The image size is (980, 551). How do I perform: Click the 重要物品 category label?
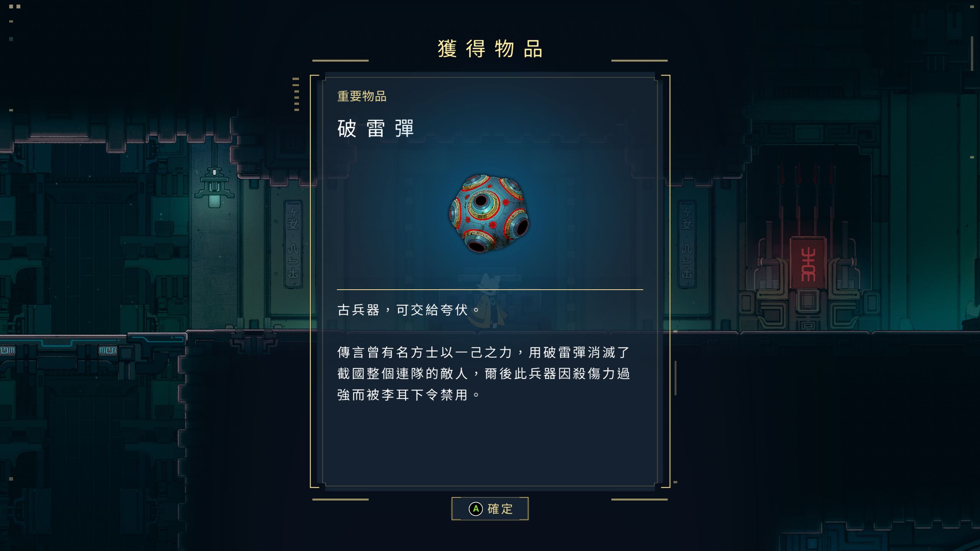pyautogui.click(x=362, y=96)
